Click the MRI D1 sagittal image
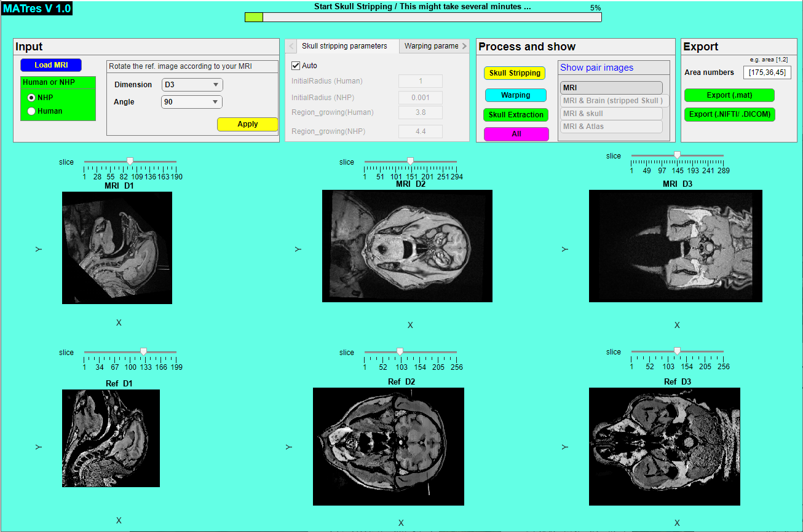 tap(117, 248)
